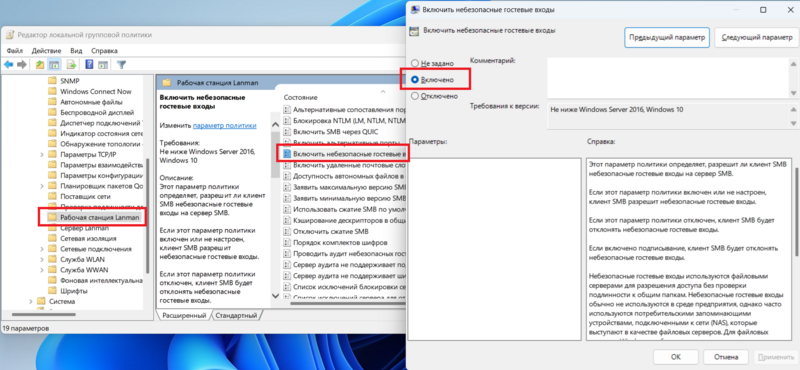Click the policy editor window title icon
800x370 pixels.
click(10, 35)
